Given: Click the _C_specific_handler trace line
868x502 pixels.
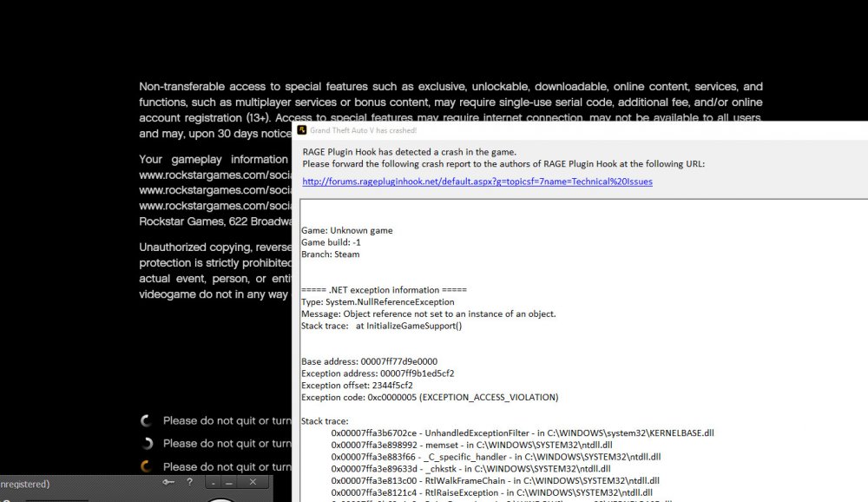Looking at the screenshot, I should click(x=496, y=457).
